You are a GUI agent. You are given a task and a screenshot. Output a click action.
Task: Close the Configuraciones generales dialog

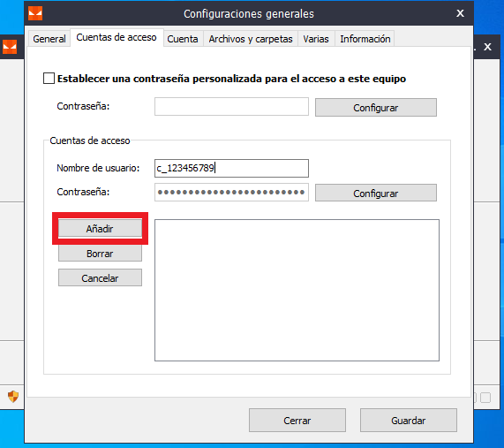pyautogui.click(x=460, y=13)
